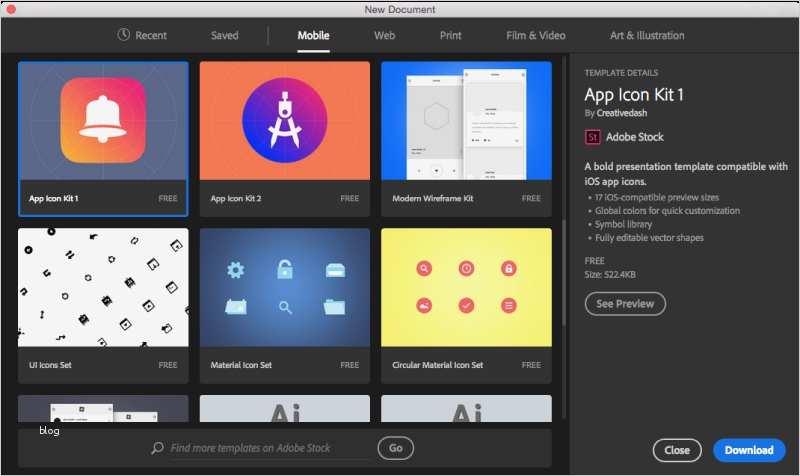Viewport: 800px width, 476px height.
Task: Click the 'App Icon Kit 2' card label
Action: coord(236,198)
